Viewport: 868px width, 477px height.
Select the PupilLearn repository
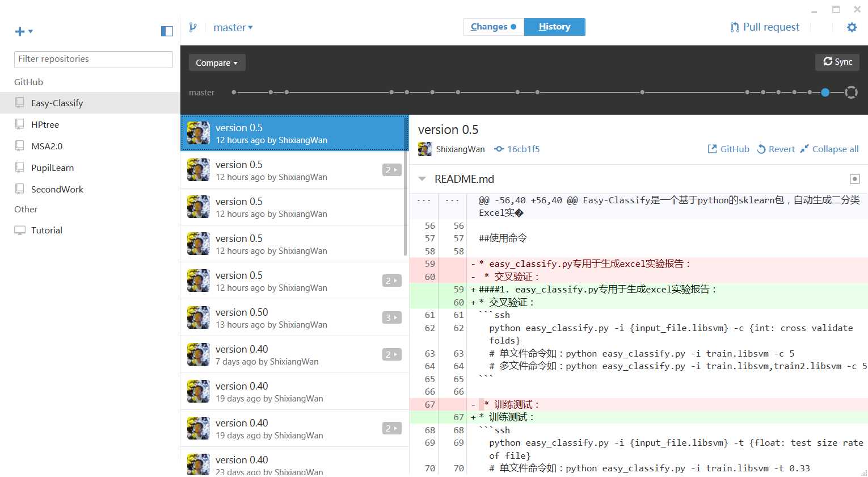click(x=90, y=168)
